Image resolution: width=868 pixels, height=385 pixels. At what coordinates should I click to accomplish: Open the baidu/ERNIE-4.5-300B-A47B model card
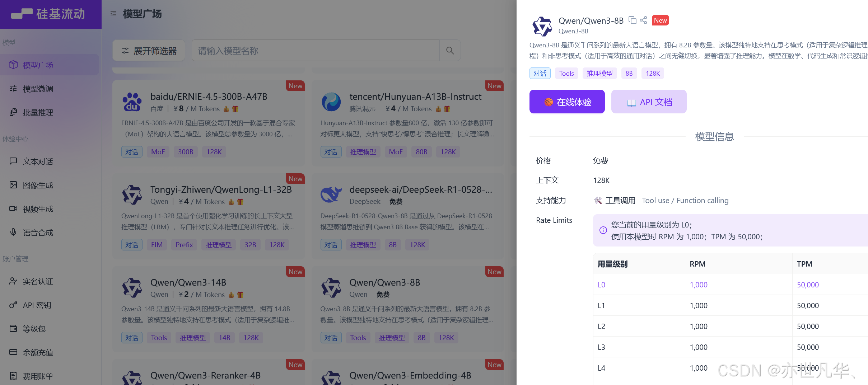pos(209,123)
